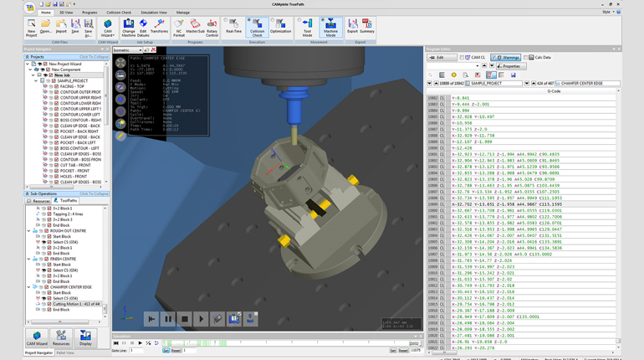This screenshot has width=644, height=360.
Task: Click the yellow circle icon in editor toolbar
Action: pos(453,75)
